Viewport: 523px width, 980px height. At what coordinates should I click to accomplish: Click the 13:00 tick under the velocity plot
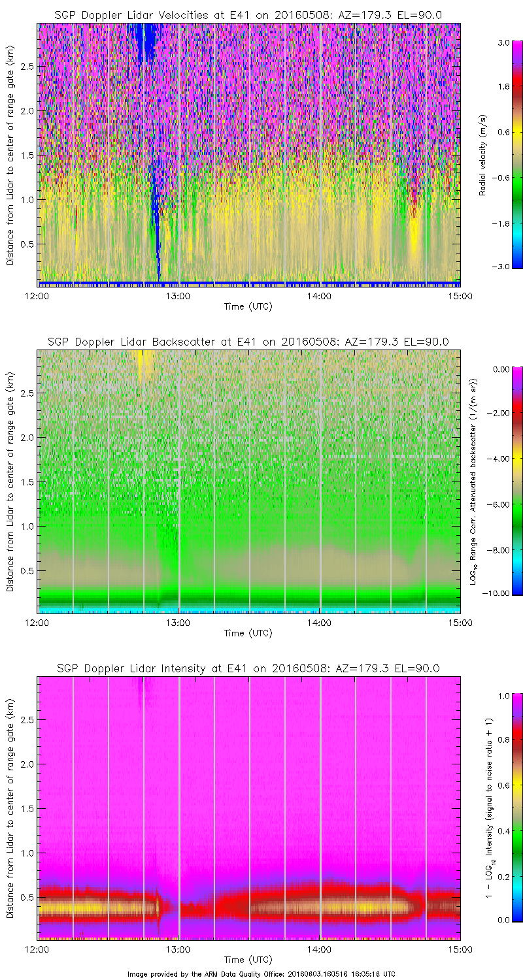click(178, 295)
